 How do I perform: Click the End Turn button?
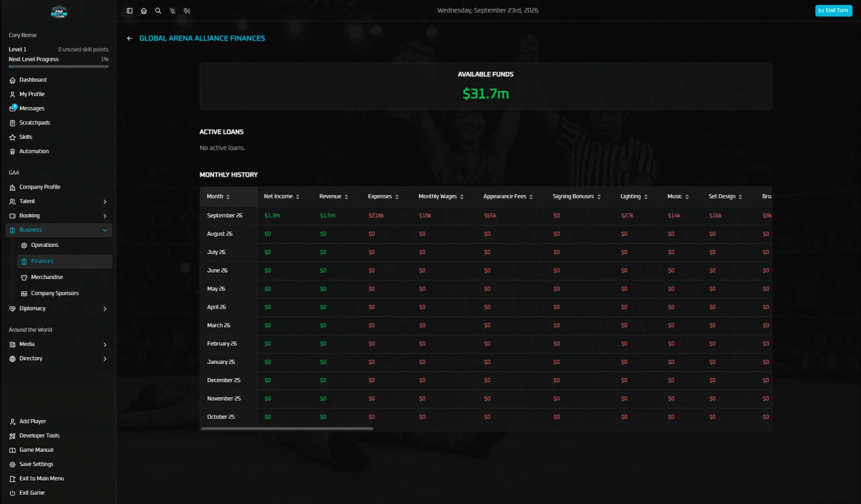tap(833, 10)
